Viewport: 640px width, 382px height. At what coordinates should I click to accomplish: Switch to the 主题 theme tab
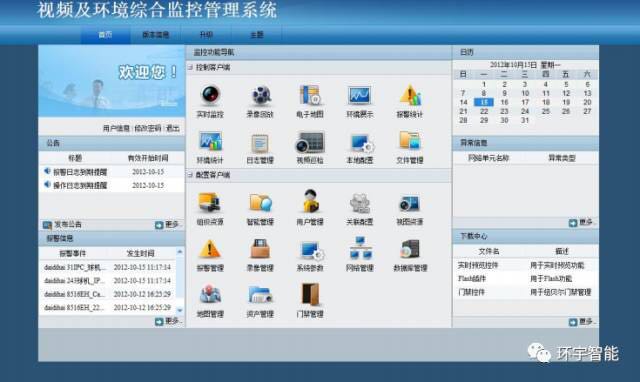(x=257, y=35)
